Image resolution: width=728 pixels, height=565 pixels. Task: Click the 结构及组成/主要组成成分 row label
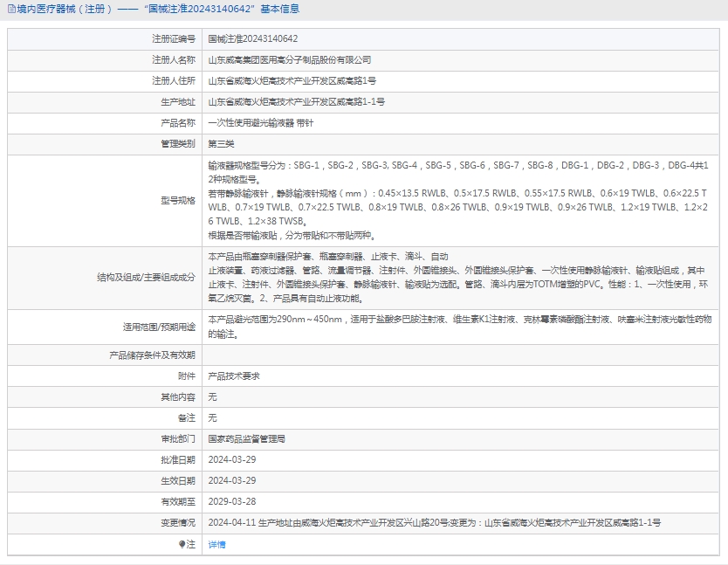tap(146, 278)
